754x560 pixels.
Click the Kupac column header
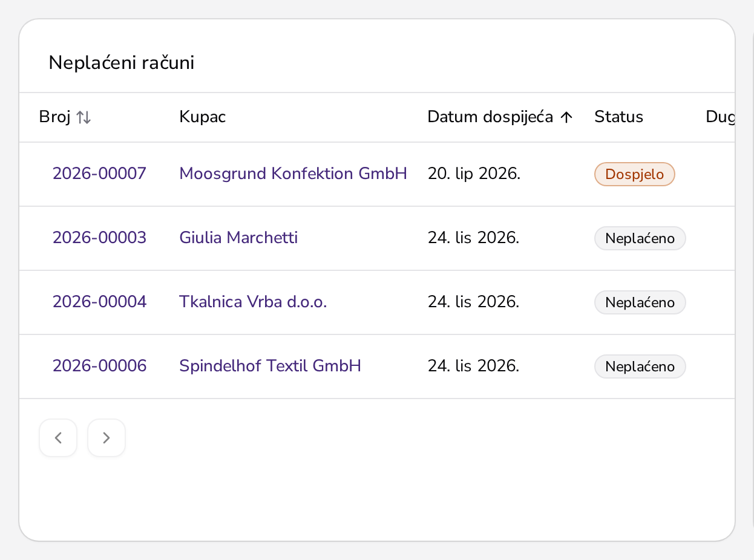pyautogui.click(x=203, y=117)
